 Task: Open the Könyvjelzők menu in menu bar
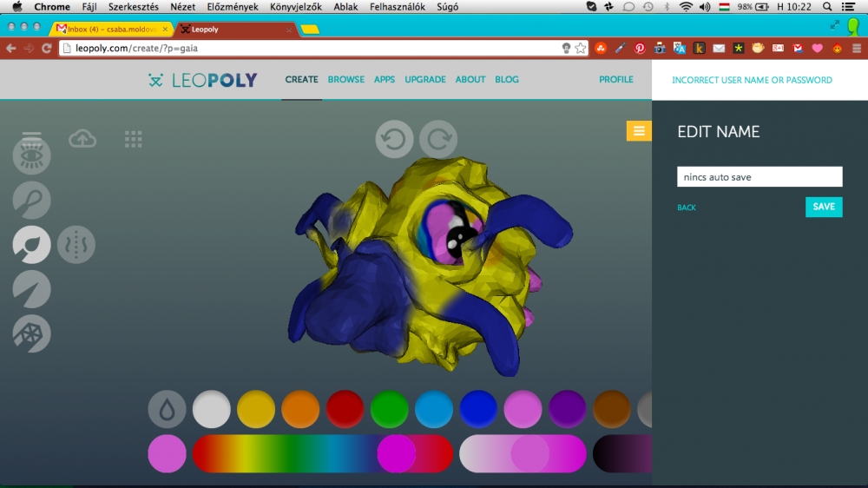295,6
